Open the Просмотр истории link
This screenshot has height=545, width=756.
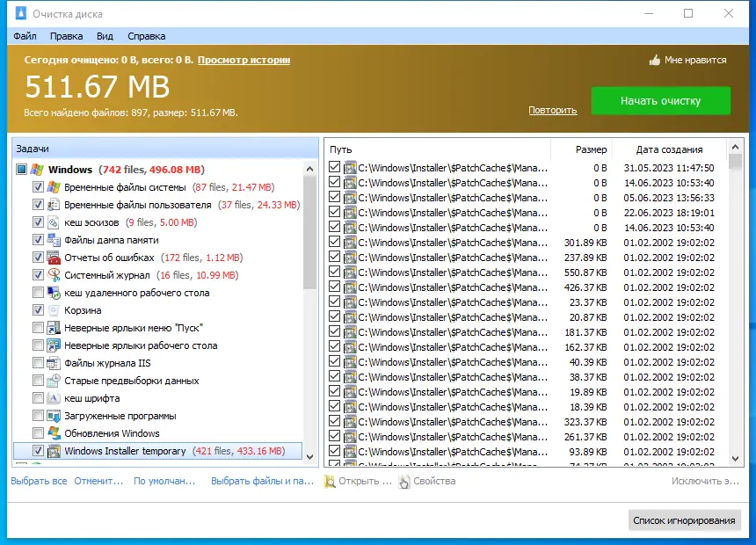click(x=244, y=60)
